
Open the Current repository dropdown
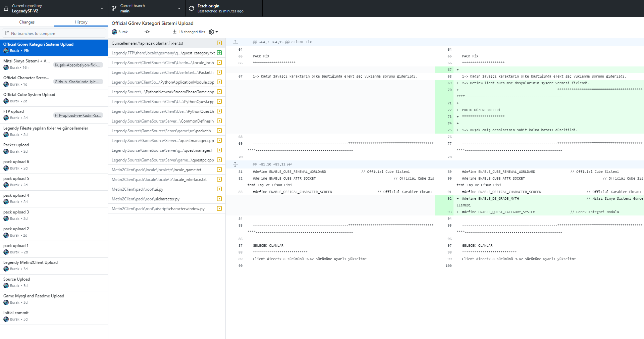[x=54, y=8]
